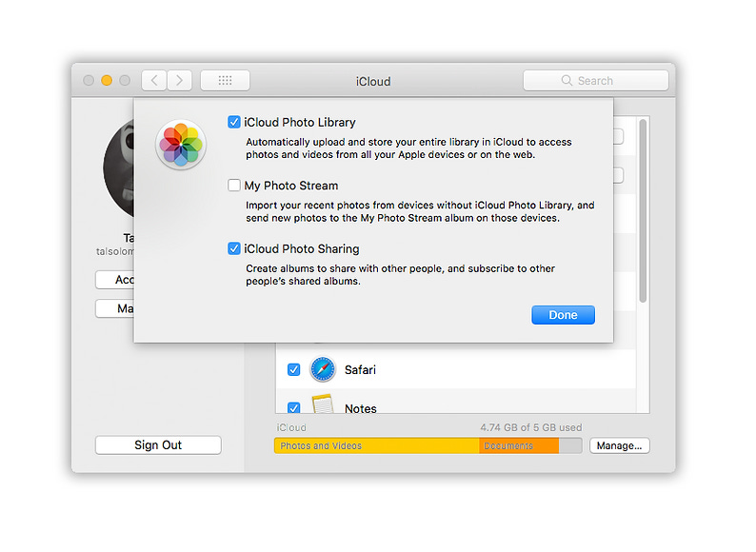This screenshot has width=756, height=552.
Task: Enable My Photo Stream checkbox
Action: click(x=234, y=186)
